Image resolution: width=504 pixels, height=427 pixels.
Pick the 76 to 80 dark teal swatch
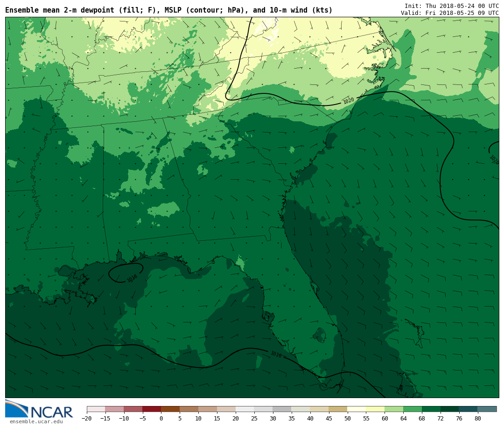point(469,409)
